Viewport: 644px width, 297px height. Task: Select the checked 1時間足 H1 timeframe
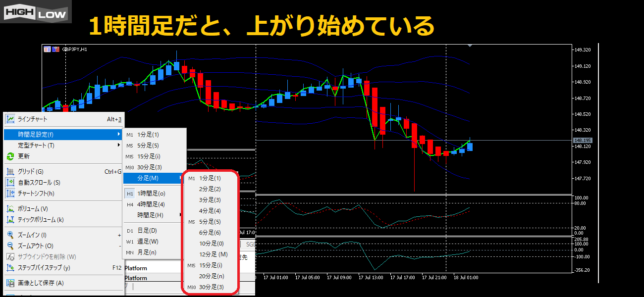point(151,194)
